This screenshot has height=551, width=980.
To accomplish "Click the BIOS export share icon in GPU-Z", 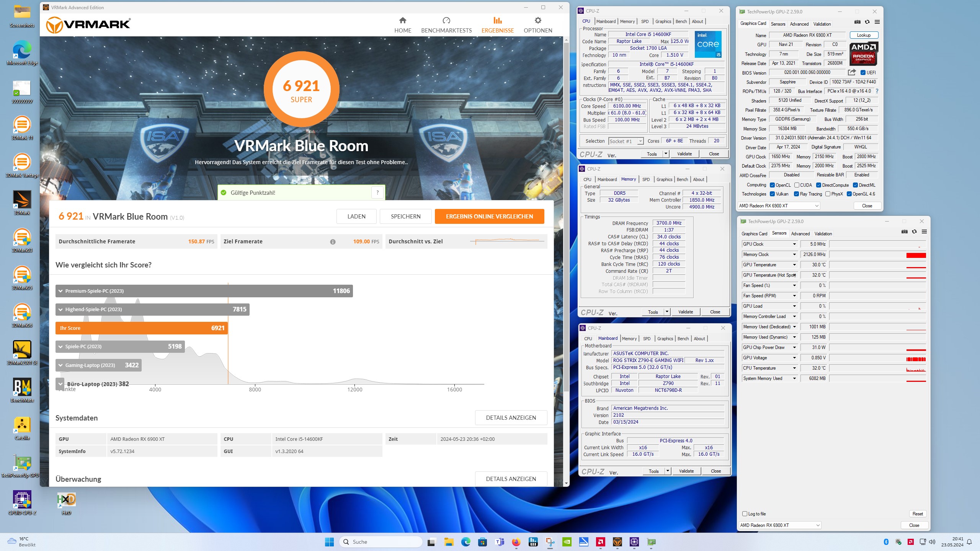I will click(x=851, y=72).
